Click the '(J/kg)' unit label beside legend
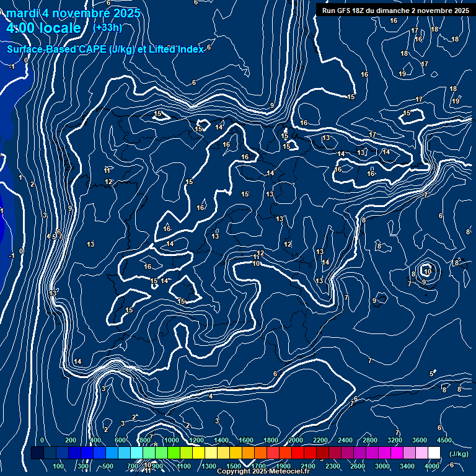Viewport: 476px width, 476px height. 459,454
